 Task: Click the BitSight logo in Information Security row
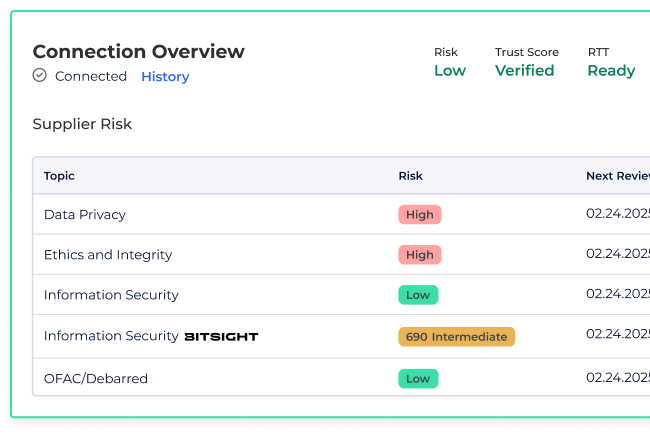tap(221, 337)
